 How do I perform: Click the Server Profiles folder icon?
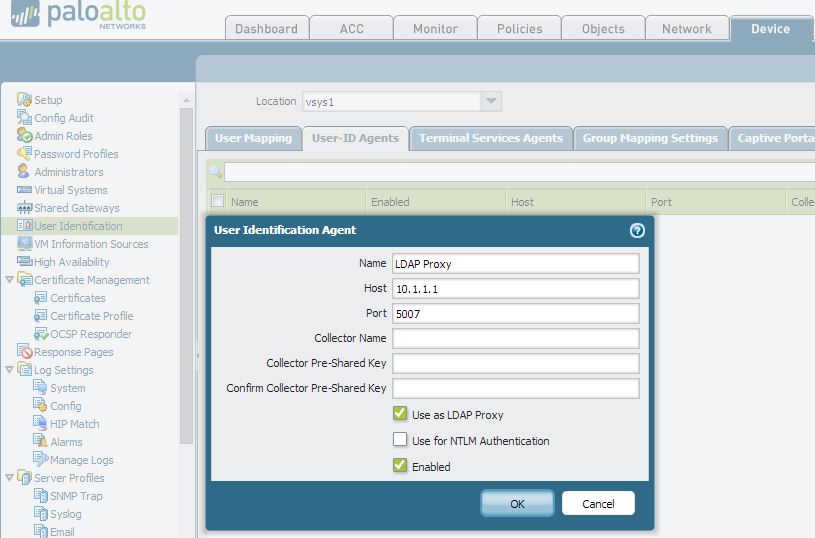coord(24,477)
